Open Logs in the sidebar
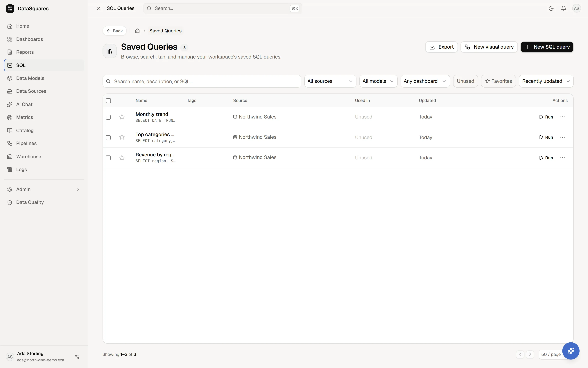This screenshot has width=588, height=368. point(44,169)
